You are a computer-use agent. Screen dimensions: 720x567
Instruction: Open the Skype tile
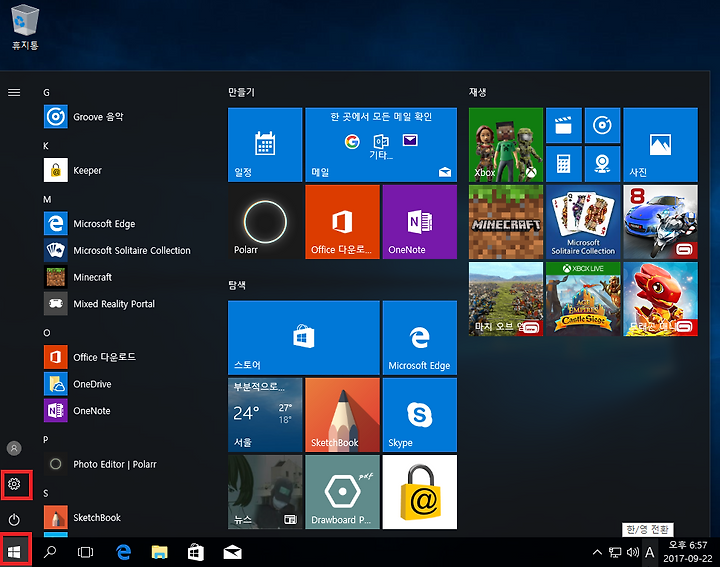pos(420,415)
